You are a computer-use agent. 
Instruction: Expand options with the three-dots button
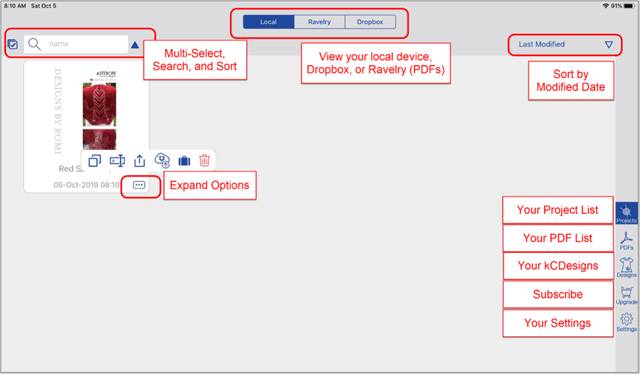pyautogui.click(x=139, y=185)
